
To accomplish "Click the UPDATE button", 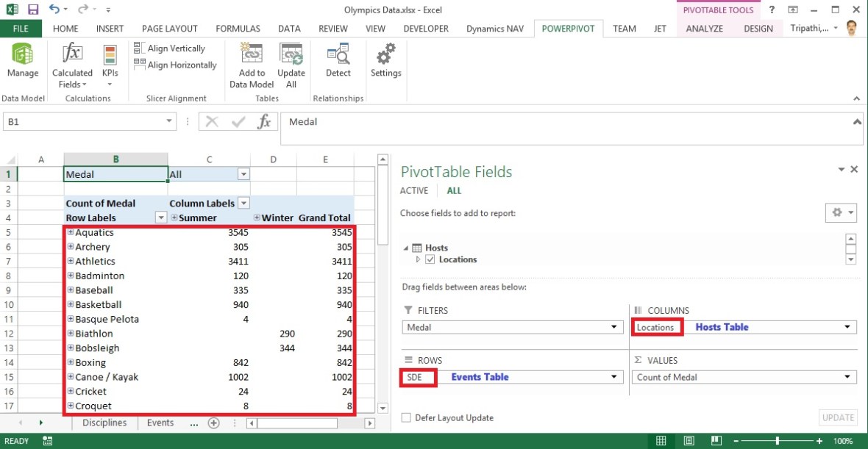I will tap(838, 417).
